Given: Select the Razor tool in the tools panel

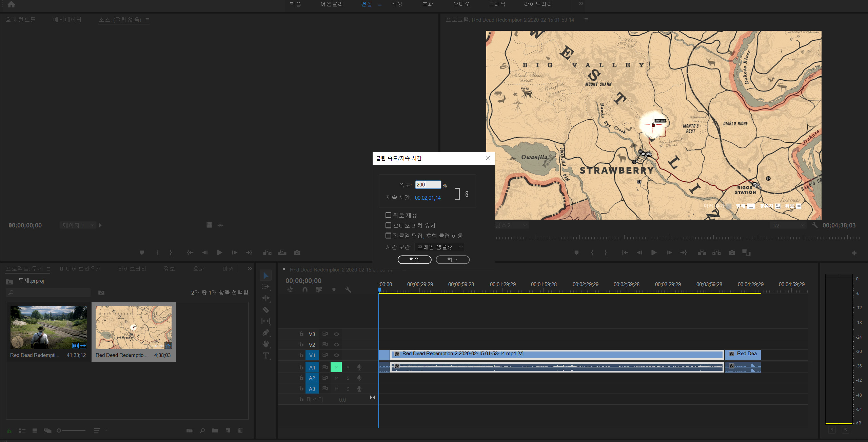Looking at the screenshot, I should tap(266, 310).
